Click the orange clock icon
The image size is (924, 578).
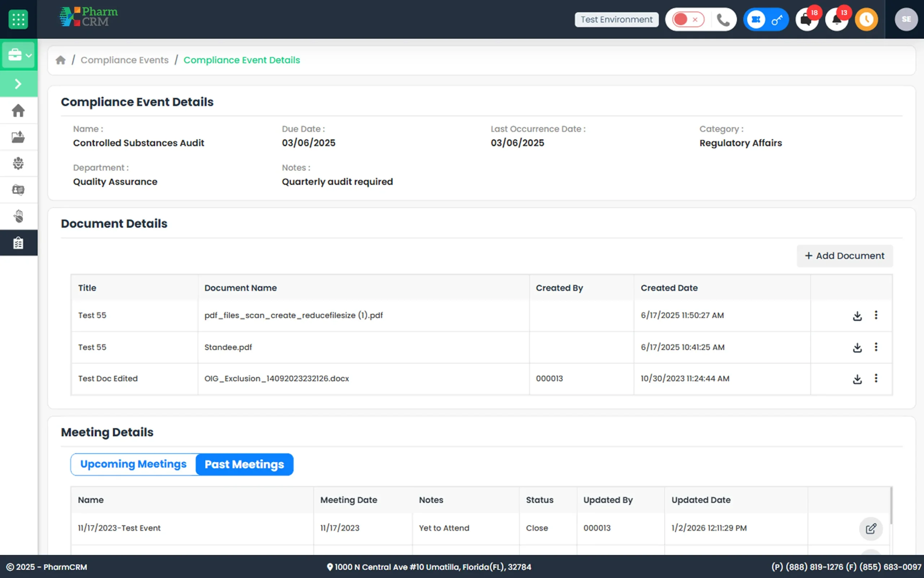pos(866,20)
